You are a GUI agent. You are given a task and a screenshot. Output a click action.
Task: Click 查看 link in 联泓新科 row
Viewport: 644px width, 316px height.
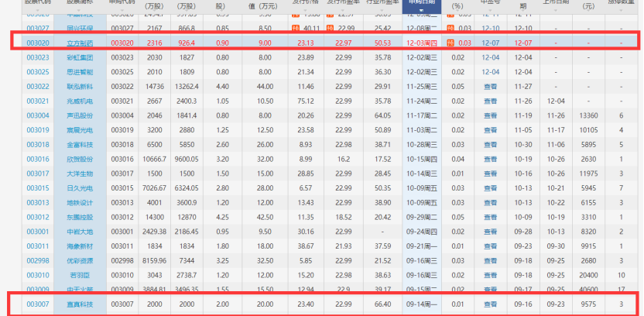click(x=491, y=86)
